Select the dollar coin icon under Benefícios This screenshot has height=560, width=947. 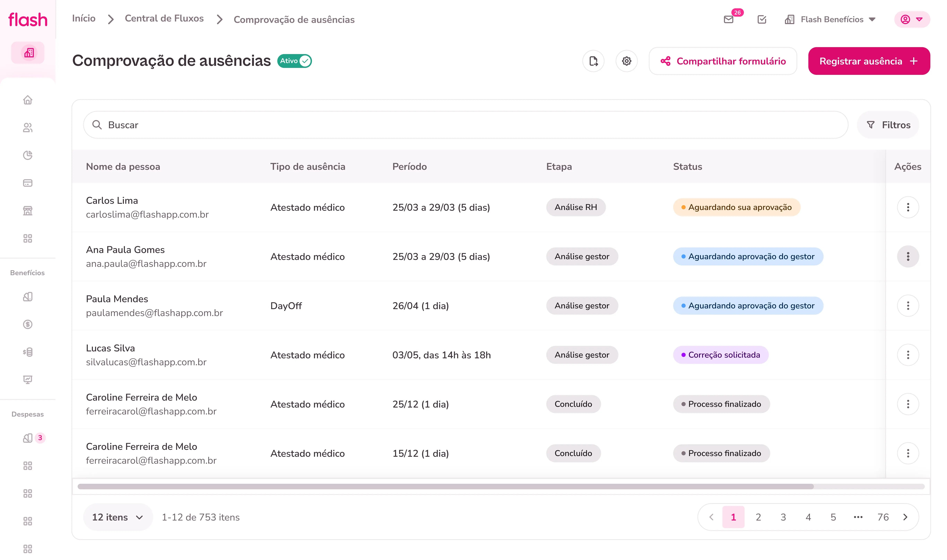click(x=28, y=324)
